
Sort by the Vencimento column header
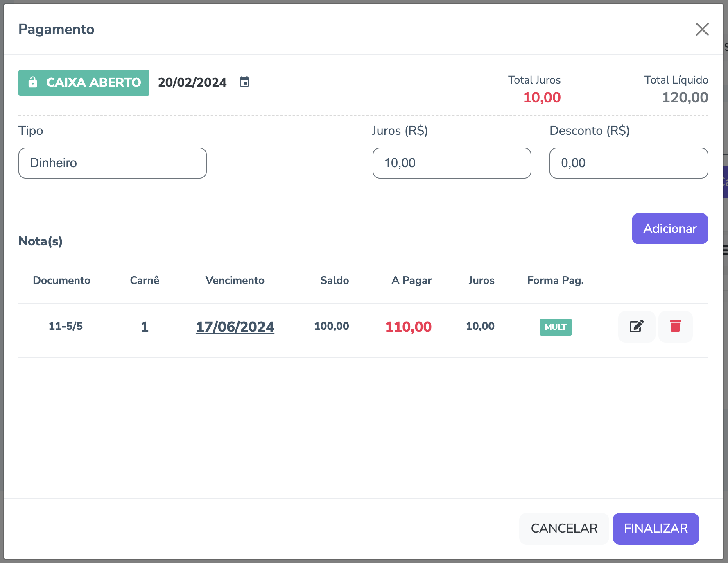(235, 280)
